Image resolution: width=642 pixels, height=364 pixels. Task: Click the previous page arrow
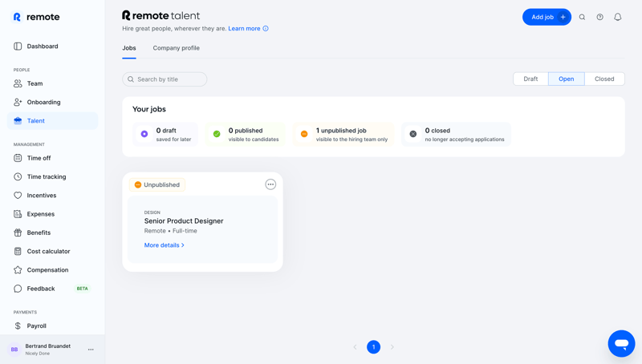(x=355, y=347)
